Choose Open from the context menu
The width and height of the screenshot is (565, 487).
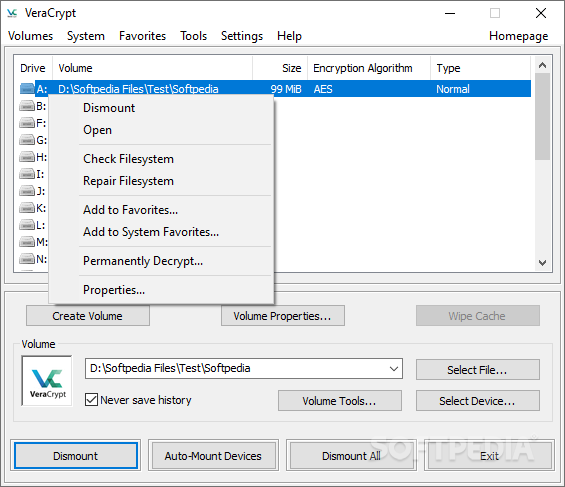(x=161, y=130)
